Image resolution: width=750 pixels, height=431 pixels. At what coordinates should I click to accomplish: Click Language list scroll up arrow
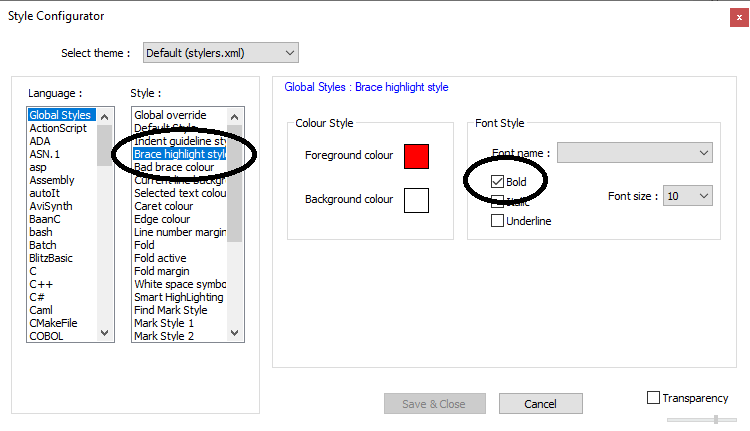coord(105,117)
